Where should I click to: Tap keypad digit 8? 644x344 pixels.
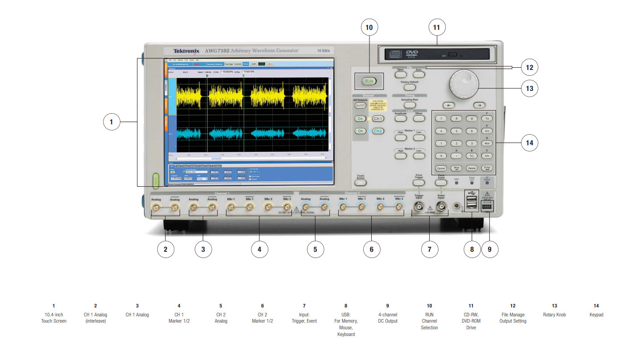tap(456, 119)
